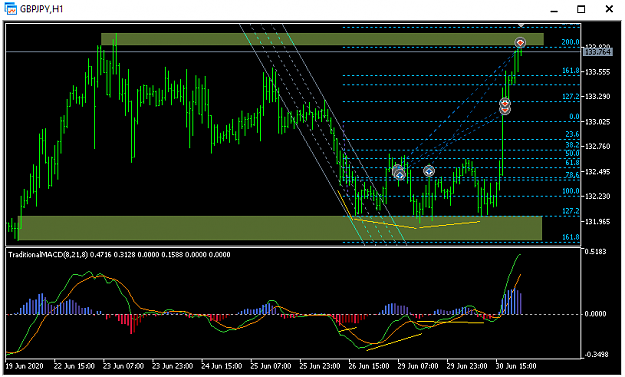
Task: Click the 25 Jun 23:00 time label
Action: [320, 366]
